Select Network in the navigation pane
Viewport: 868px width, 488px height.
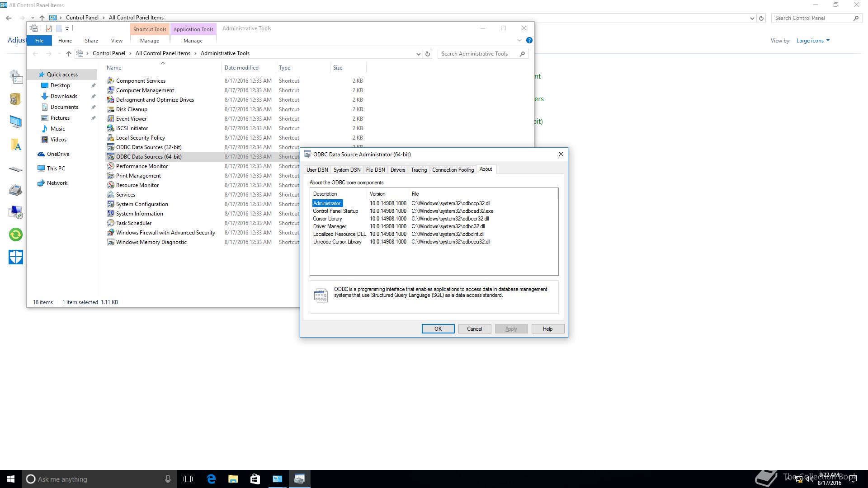pos(57,183)
